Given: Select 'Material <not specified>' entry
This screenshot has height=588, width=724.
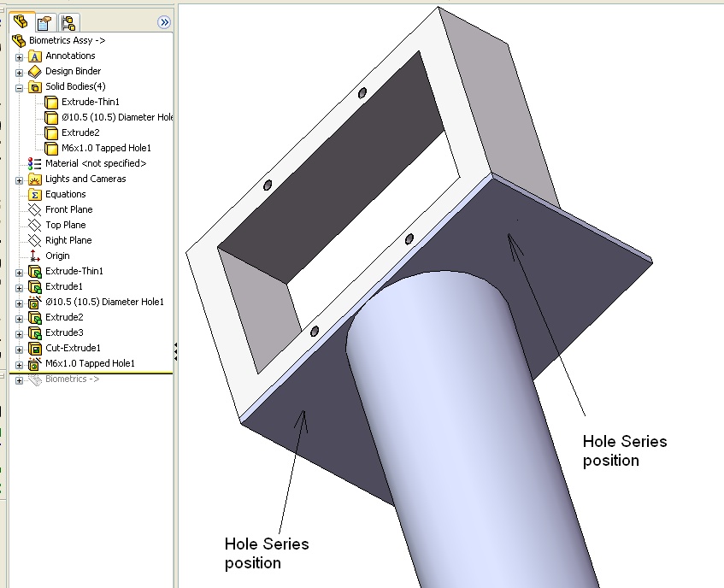Looking at the screenshot, I should tap(96, 163).
